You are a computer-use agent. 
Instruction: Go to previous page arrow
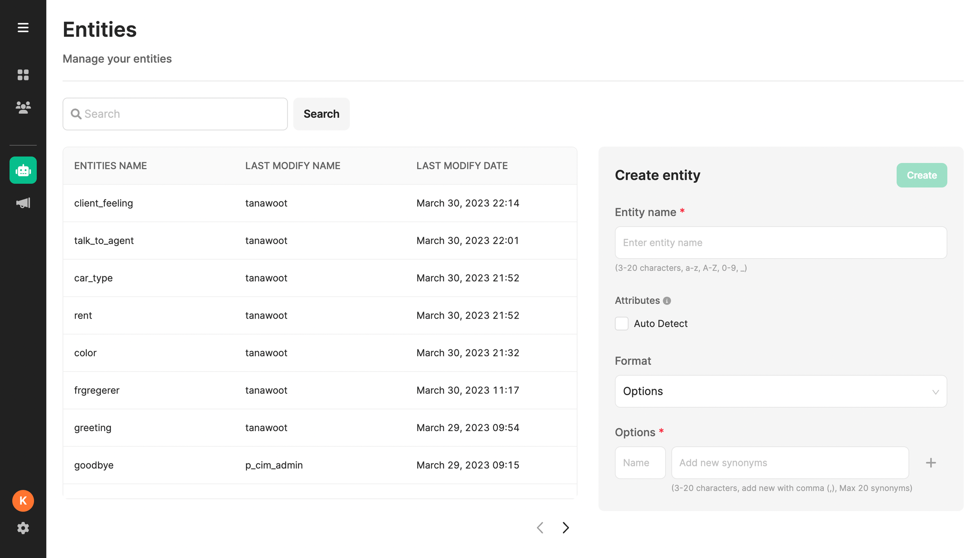(540, 528)
